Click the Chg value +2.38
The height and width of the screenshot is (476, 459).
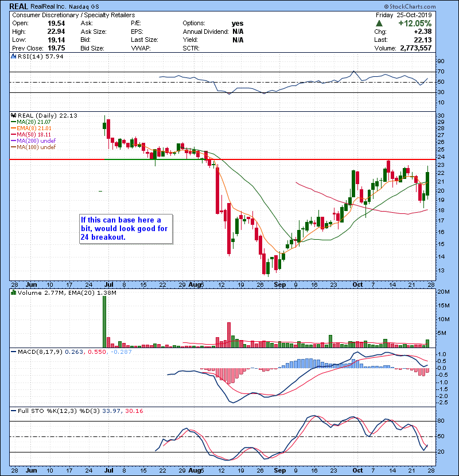[422, 32]
